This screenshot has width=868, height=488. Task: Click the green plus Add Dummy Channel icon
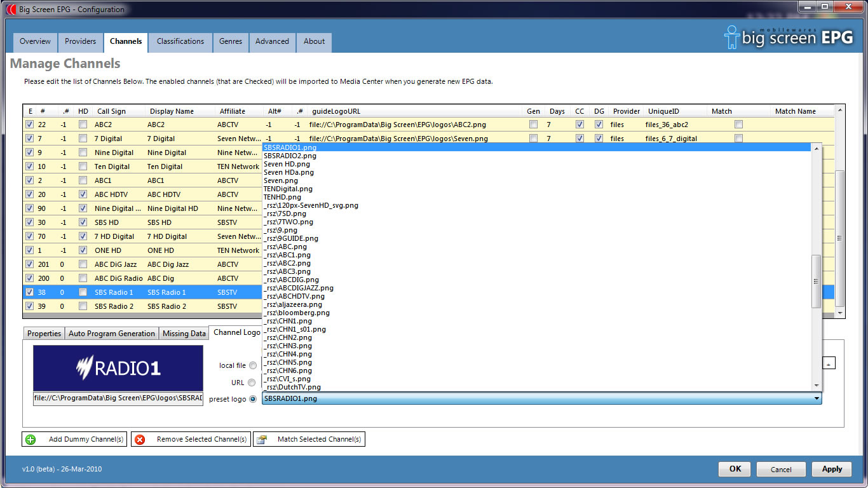pyautogui.click(x=30, y=439)
